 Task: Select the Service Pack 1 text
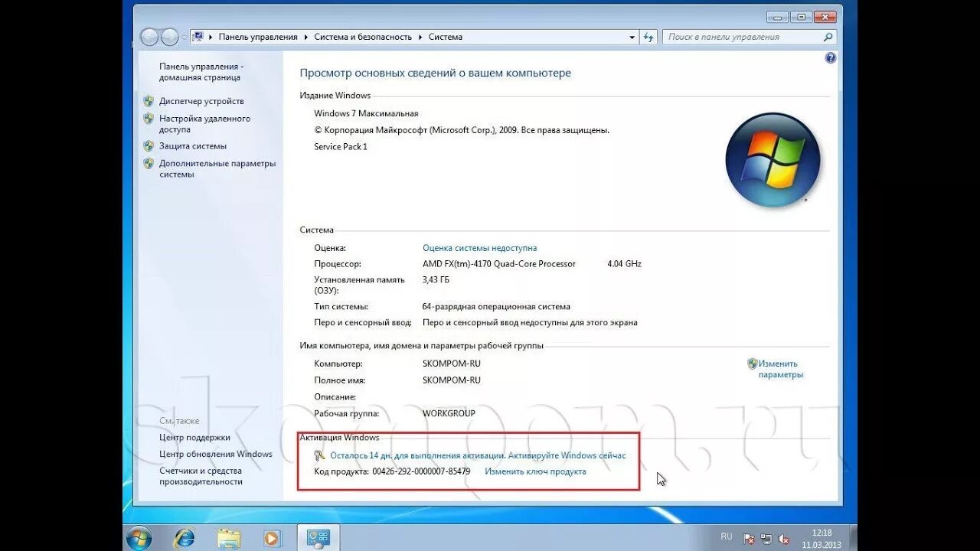click(x=341, y=146)
